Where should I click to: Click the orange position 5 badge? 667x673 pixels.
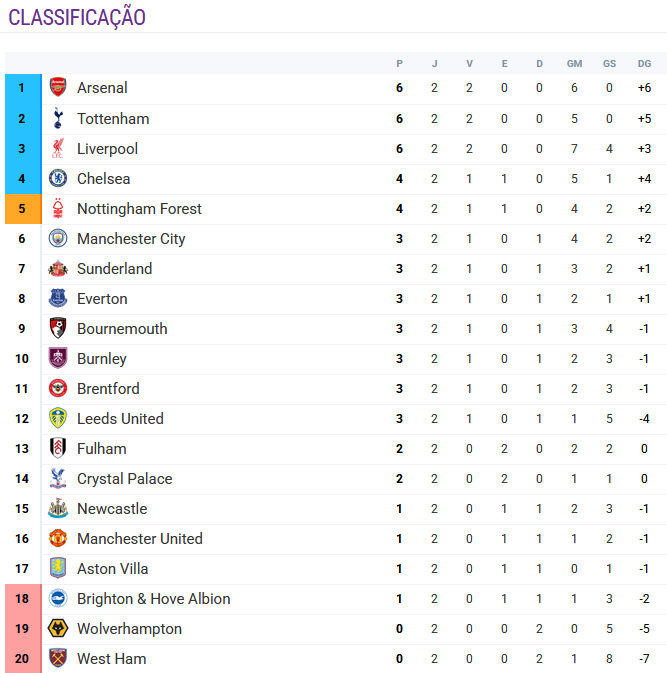(23, 209)
